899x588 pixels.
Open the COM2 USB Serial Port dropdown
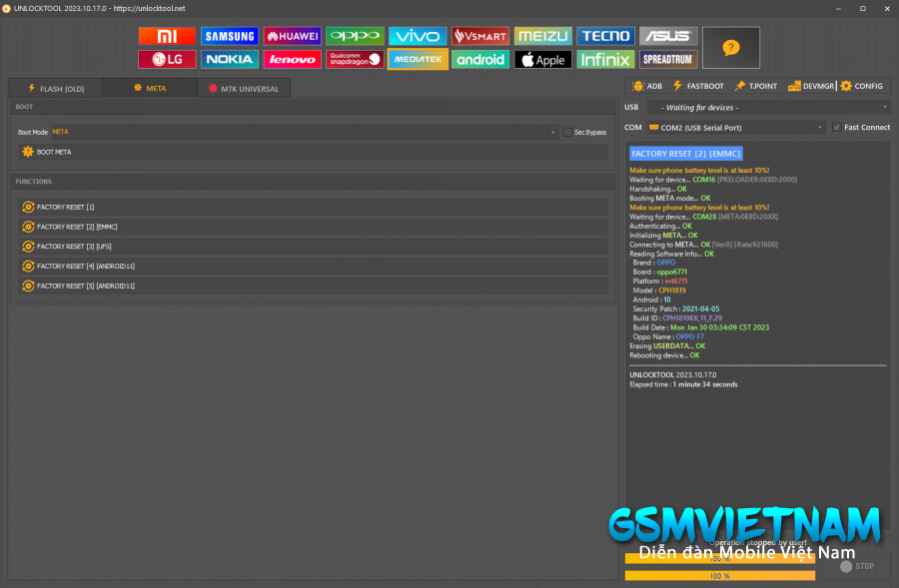[x=736, y=127]
